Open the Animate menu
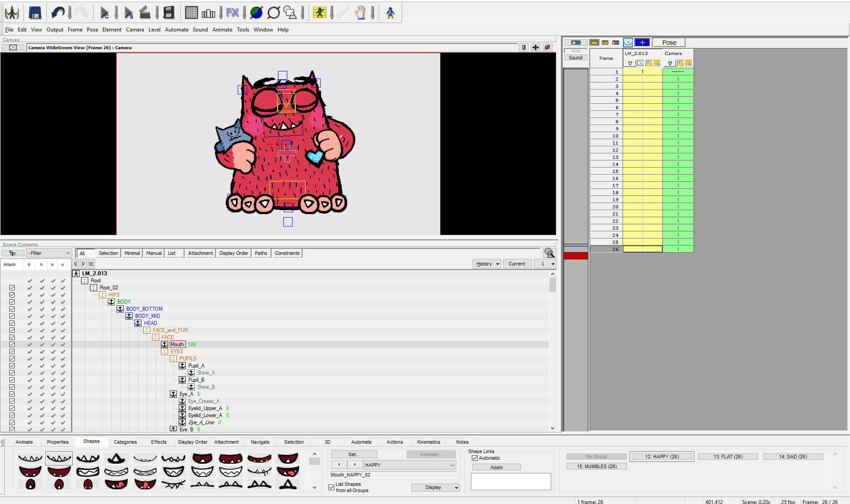The image size is (850, 504). coord(222,30)
